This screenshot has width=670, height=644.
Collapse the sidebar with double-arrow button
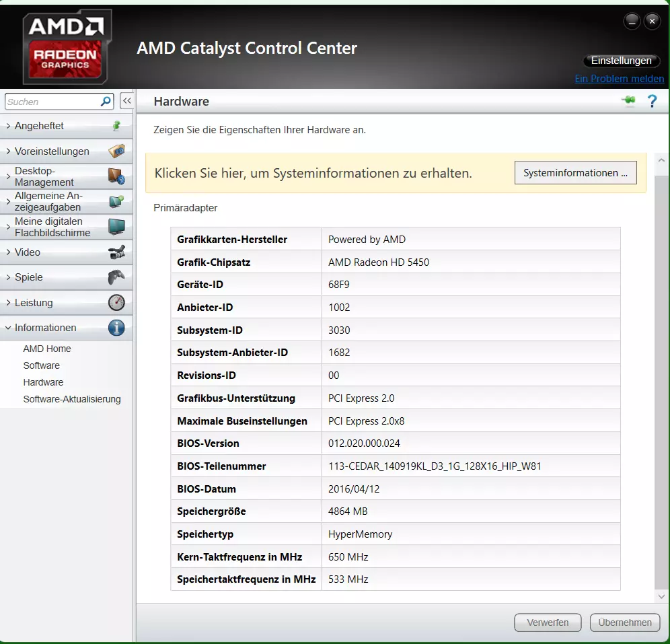(127, 101)
